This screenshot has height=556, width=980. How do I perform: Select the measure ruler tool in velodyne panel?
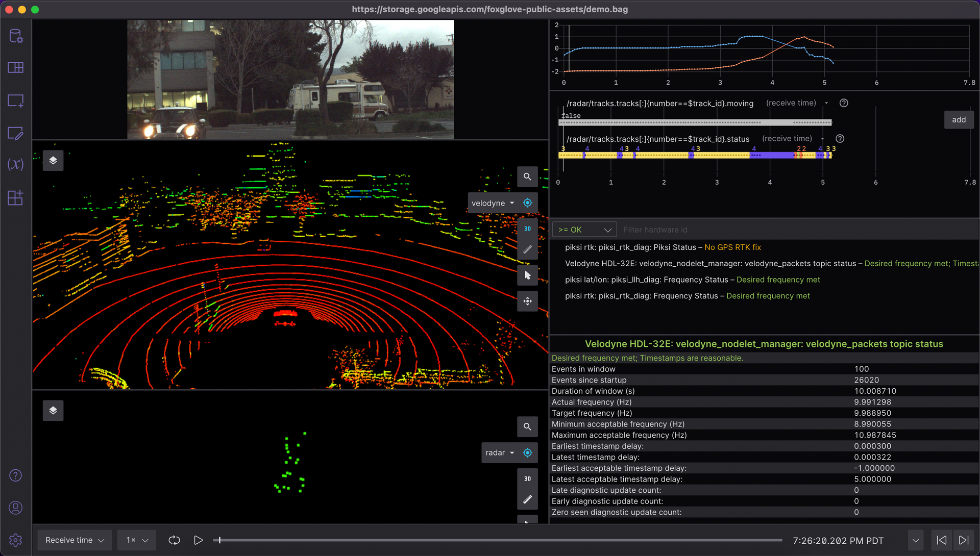[527, 249]
